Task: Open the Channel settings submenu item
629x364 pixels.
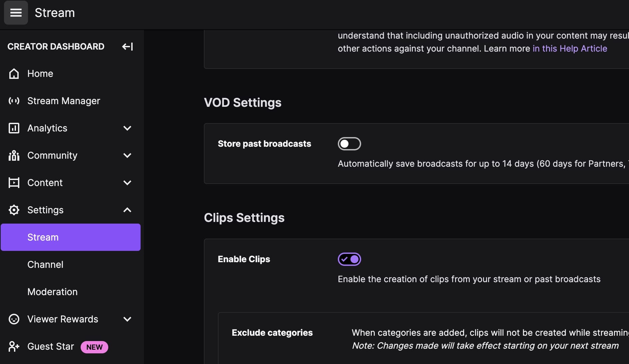Action: click(x=45, y=265)
